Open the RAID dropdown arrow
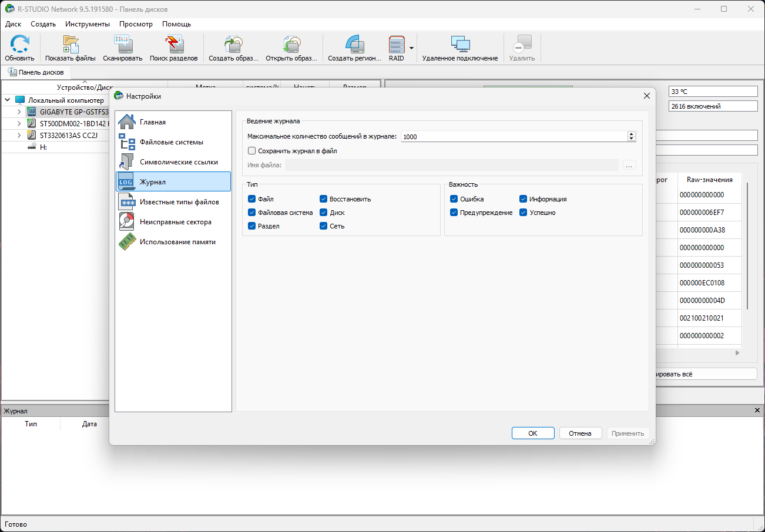 pyautogui.click(x=412, y=48)
